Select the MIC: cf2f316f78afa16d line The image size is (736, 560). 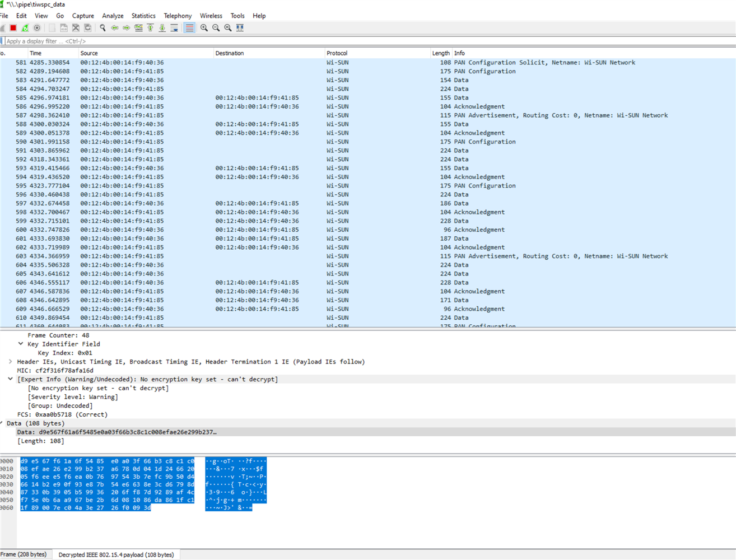point(55,370)
